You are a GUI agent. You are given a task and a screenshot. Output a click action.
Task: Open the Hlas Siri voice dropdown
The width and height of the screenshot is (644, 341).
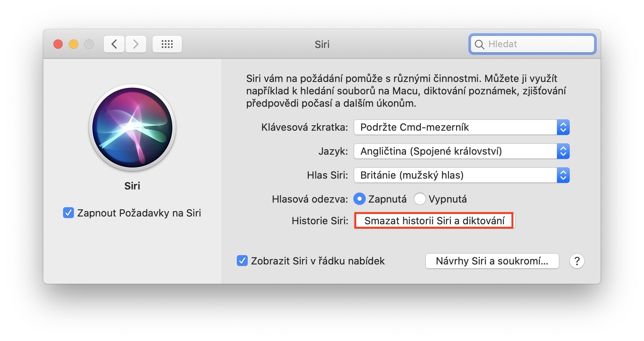point(462,175)
